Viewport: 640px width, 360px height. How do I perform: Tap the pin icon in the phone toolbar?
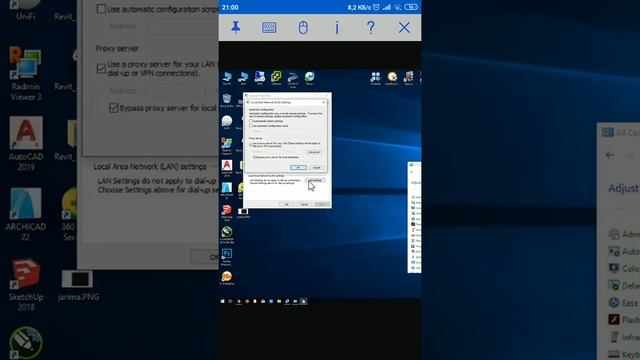click(x=236, y=27)
